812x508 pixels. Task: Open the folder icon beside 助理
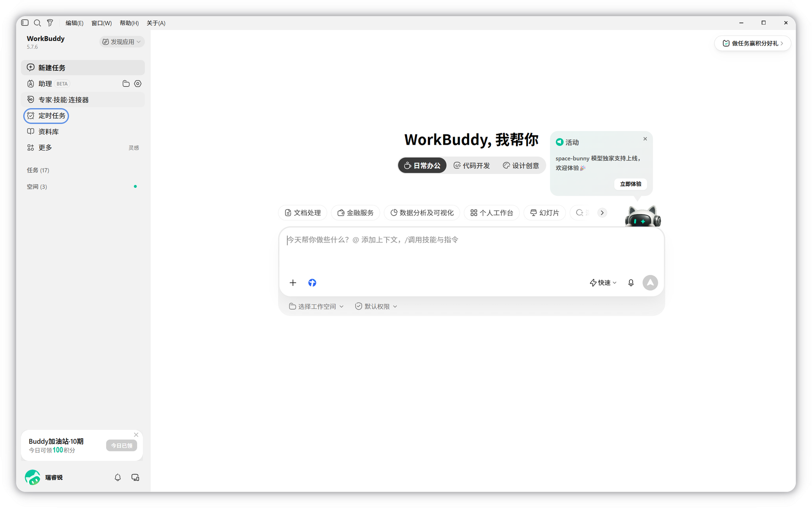pyautogui.click(x=126, y=84)
